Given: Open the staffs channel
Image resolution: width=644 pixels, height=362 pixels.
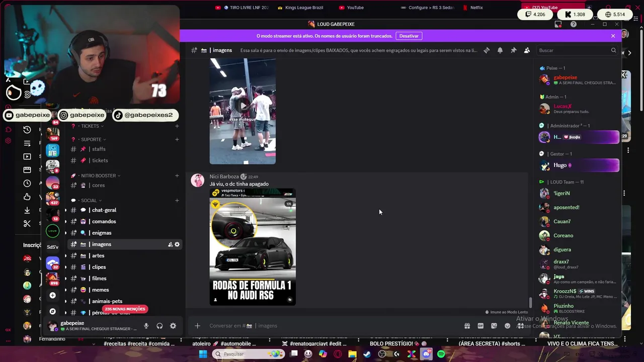Looking at the screenshot, I should pyautogui.click(x=124, y=149).
